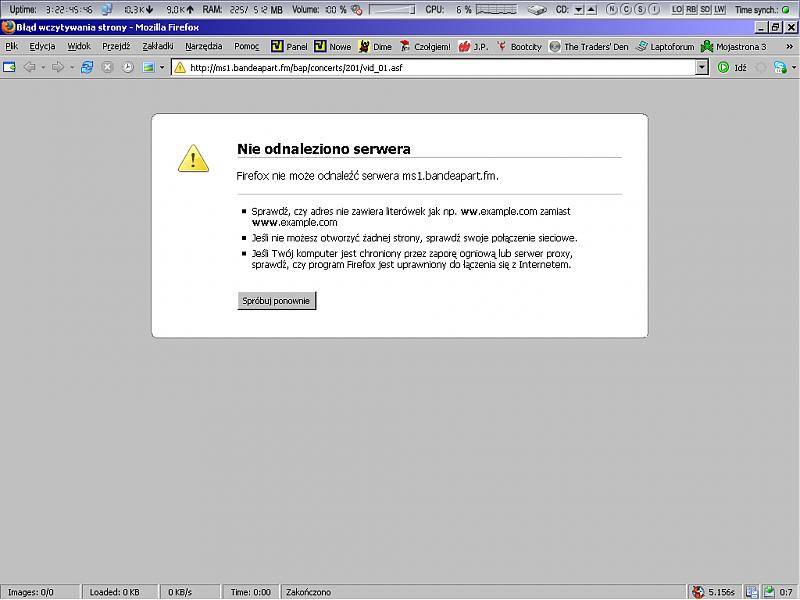Click the picture icon in navigation toolbar

[148, 67]
